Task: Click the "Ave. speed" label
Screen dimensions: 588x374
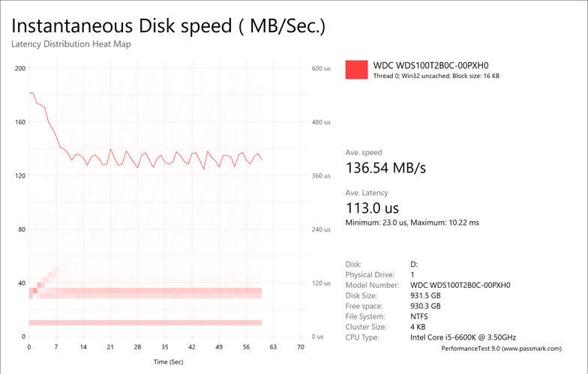Action: (x=364, y=152)
